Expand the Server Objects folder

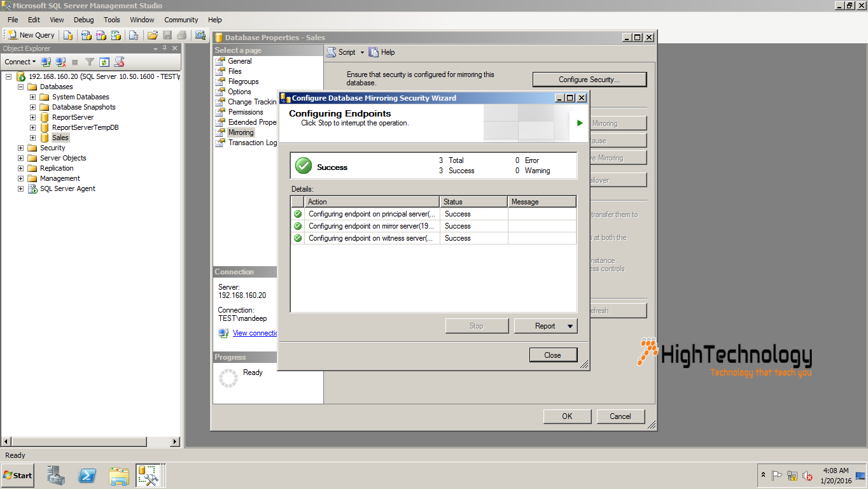20,158
